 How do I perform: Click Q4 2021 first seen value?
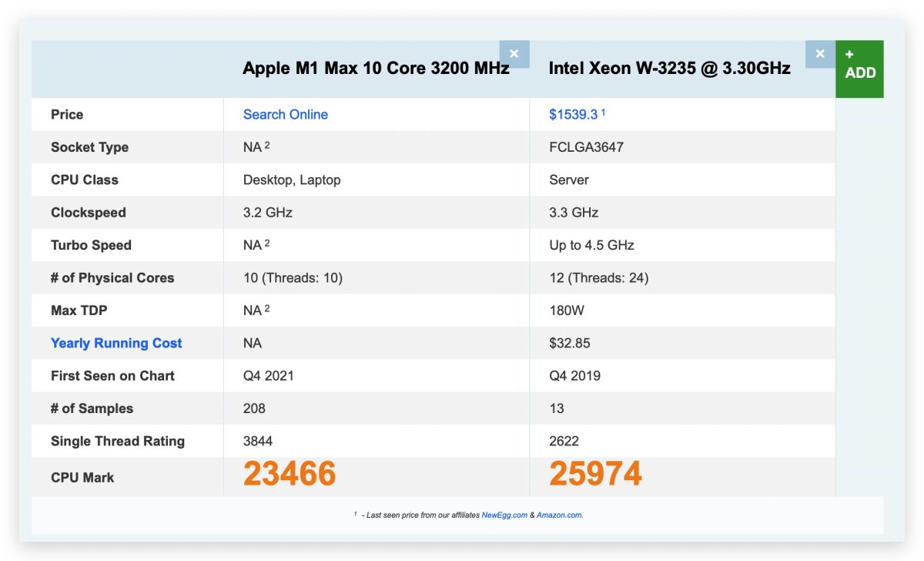(x=269, y=375)
